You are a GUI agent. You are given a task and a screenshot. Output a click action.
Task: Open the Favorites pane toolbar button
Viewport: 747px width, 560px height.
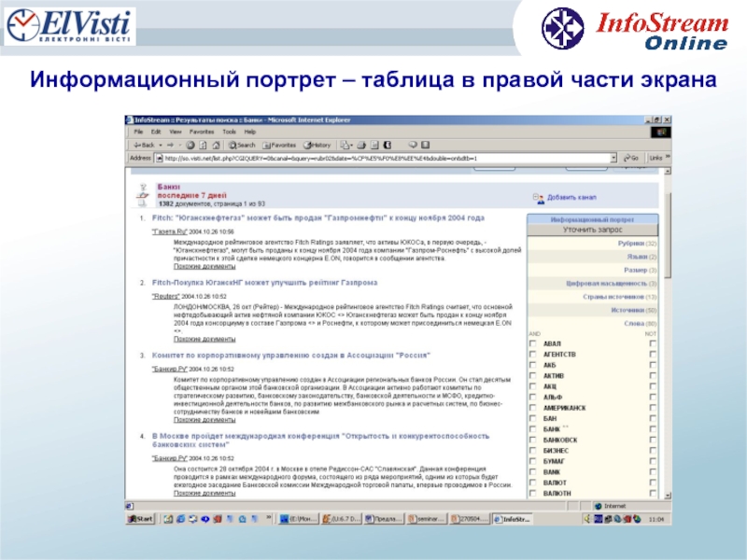pos(279,146)
